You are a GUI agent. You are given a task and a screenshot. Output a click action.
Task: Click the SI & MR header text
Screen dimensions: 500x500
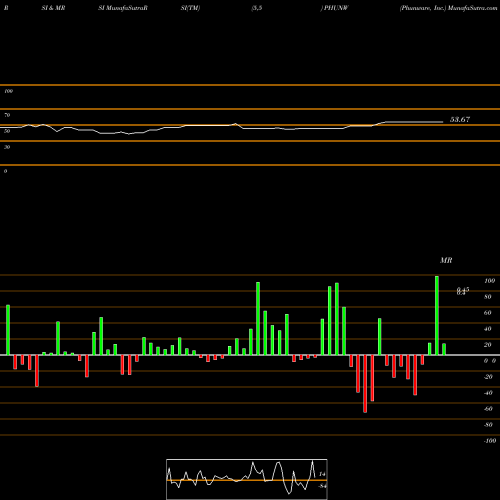(53, 8)
